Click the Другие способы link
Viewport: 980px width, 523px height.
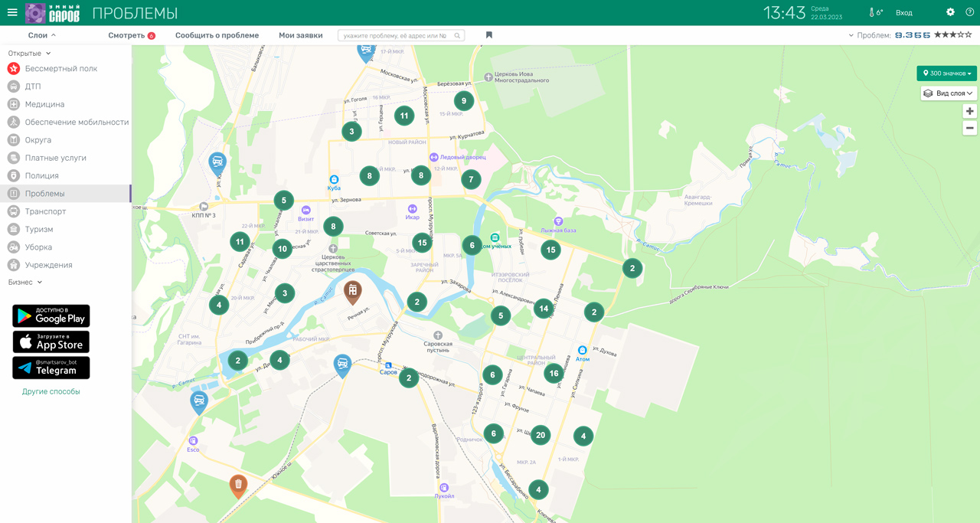tap(51, 391)
